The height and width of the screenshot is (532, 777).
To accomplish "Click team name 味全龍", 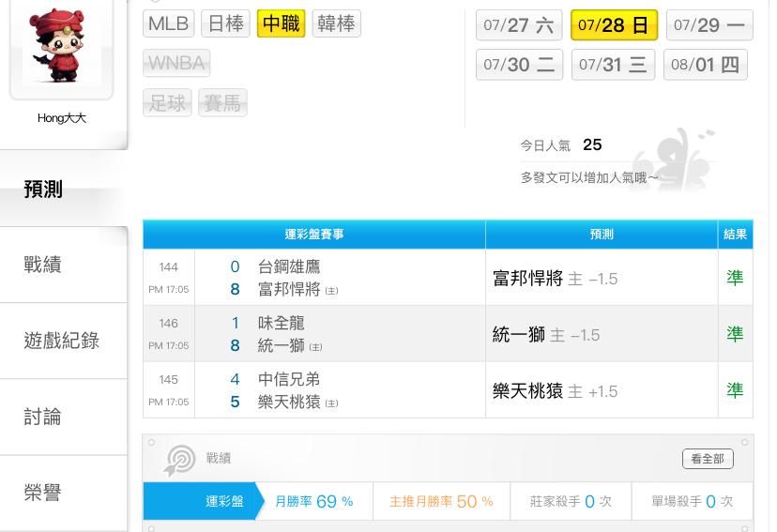I will [x=281, y=323].
